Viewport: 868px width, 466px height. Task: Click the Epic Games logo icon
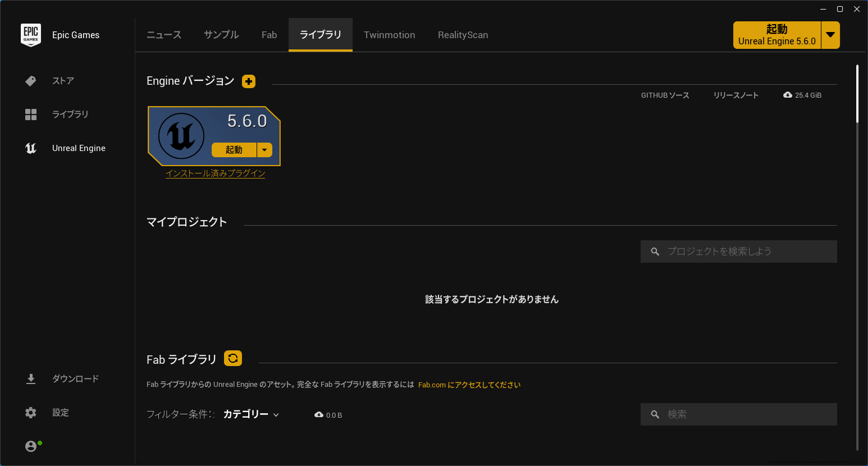[x=31, y=35]
